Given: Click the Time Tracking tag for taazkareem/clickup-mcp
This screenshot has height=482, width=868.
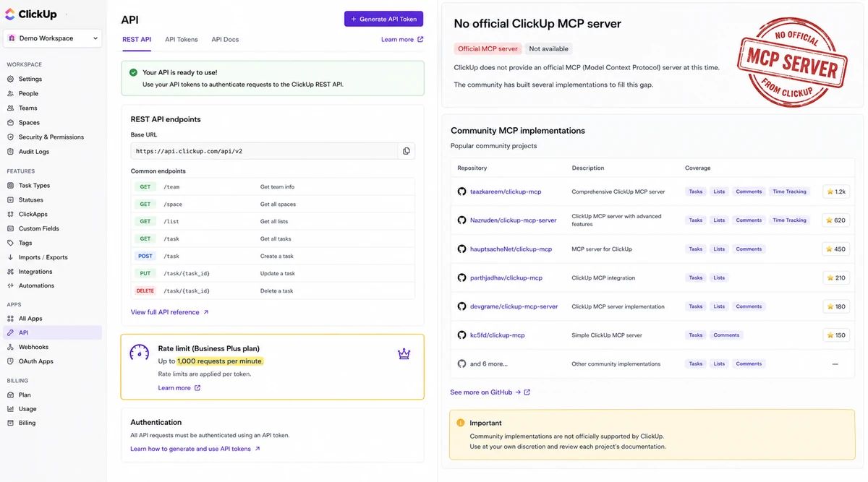Looking at the screenshot, I should 789,191.
